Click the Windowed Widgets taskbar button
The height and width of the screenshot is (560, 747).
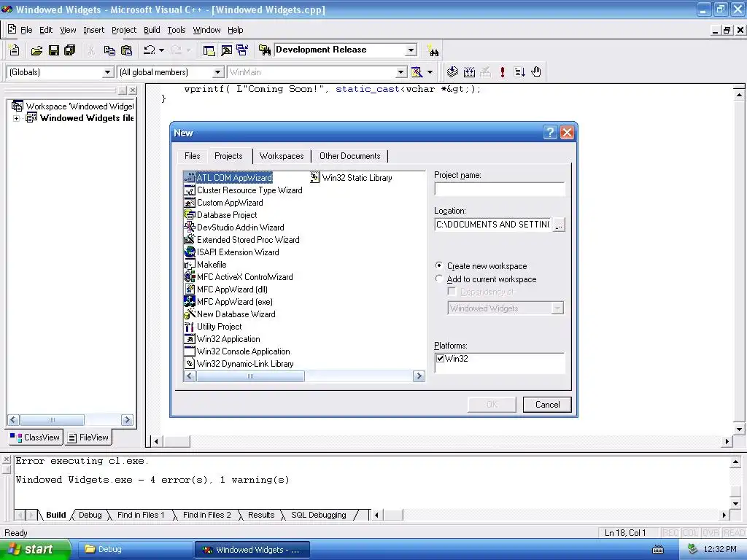252,550
